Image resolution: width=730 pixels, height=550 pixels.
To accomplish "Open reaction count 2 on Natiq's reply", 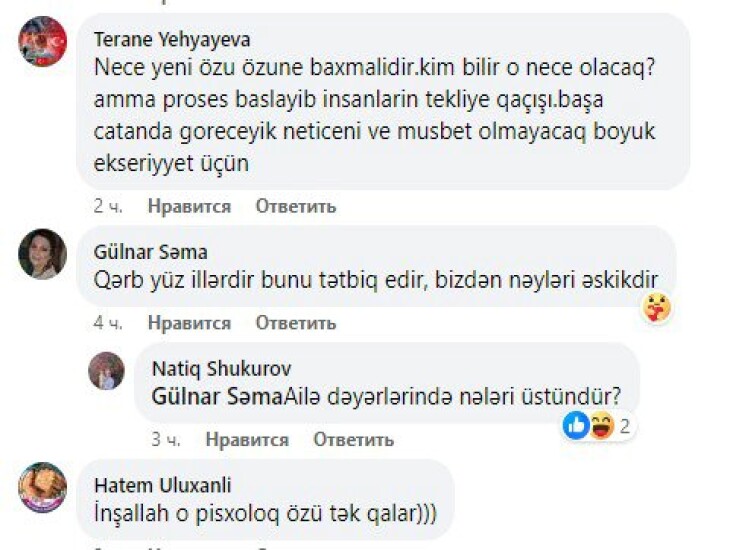I will point(625,426).
